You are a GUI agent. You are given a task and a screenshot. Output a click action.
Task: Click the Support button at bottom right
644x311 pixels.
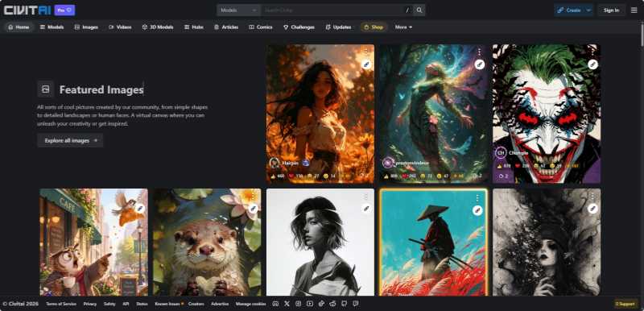click(625, 304)
